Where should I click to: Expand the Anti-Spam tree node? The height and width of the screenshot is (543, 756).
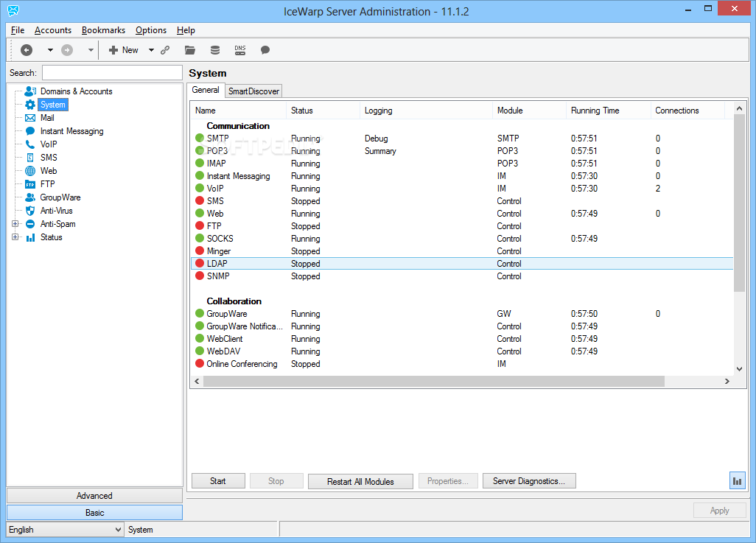[x=15, y=224]
